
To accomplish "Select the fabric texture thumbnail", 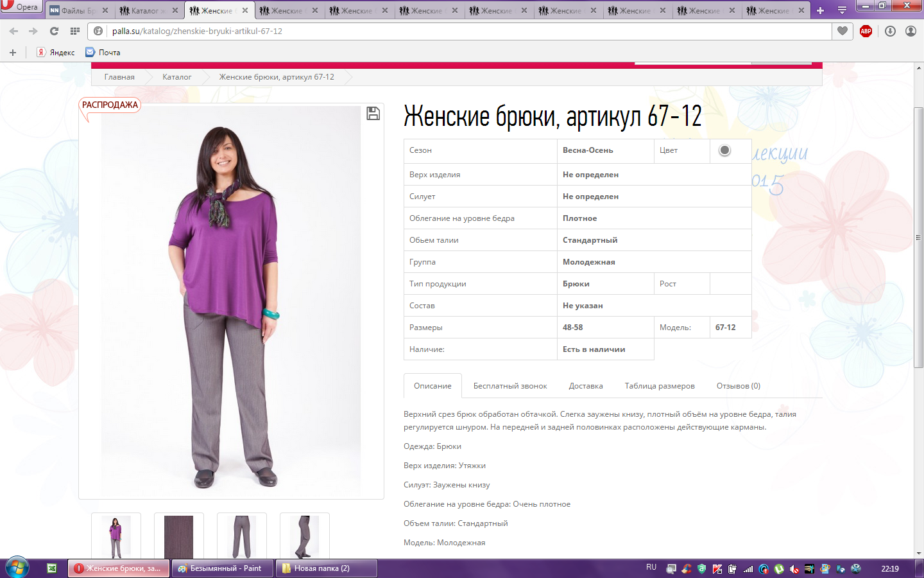I will tap(178, 536).
